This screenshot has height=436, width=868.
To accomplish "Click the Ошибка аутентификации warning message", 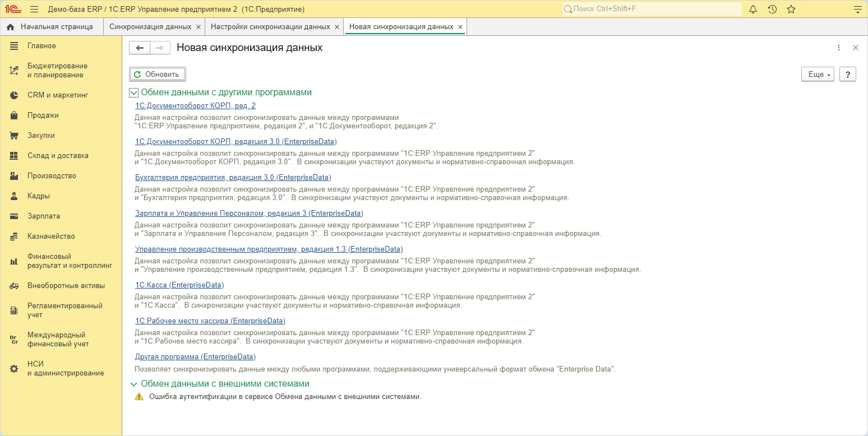I will 285,397.
